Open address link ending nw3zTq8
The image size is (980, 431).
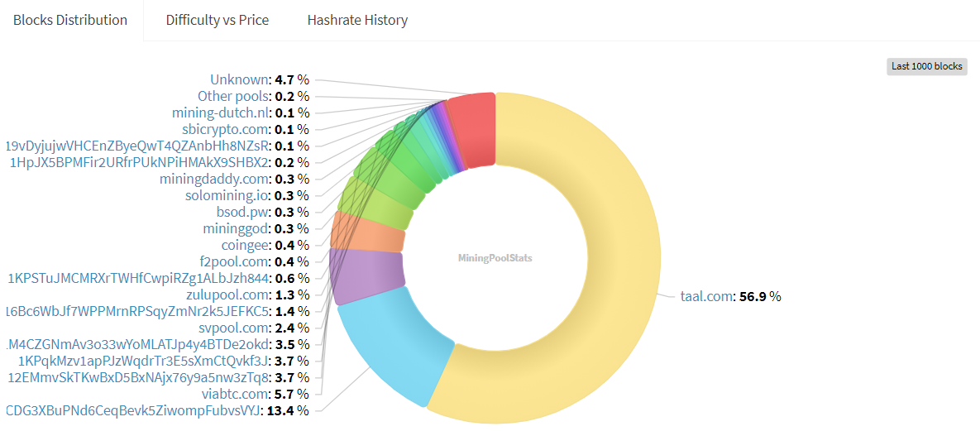coord(138,377)
